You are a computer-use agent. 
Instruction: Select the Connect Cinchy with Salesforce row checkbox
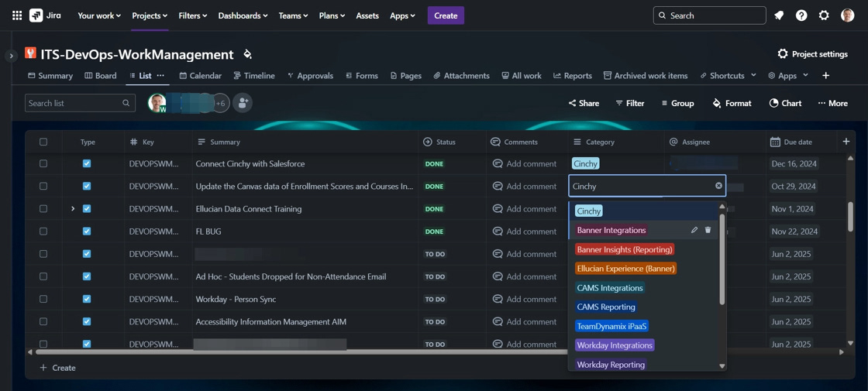coord(43,163)
